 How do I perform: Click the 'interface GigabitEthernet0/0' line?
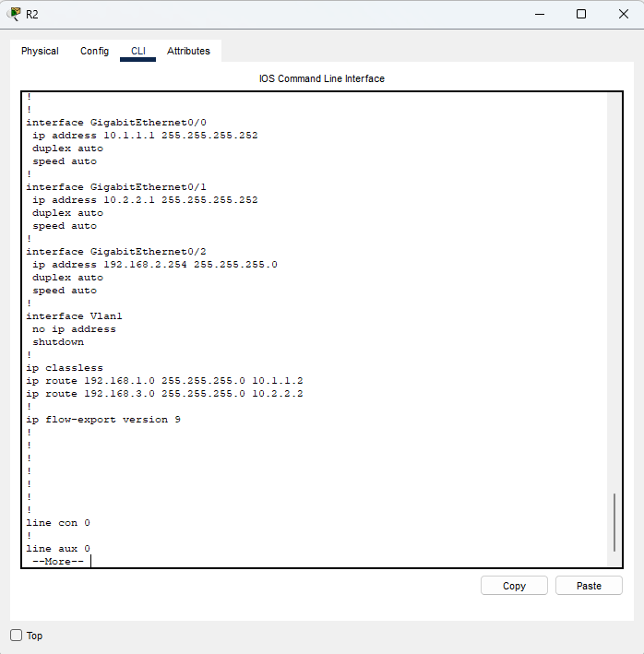tap(116, 123)
